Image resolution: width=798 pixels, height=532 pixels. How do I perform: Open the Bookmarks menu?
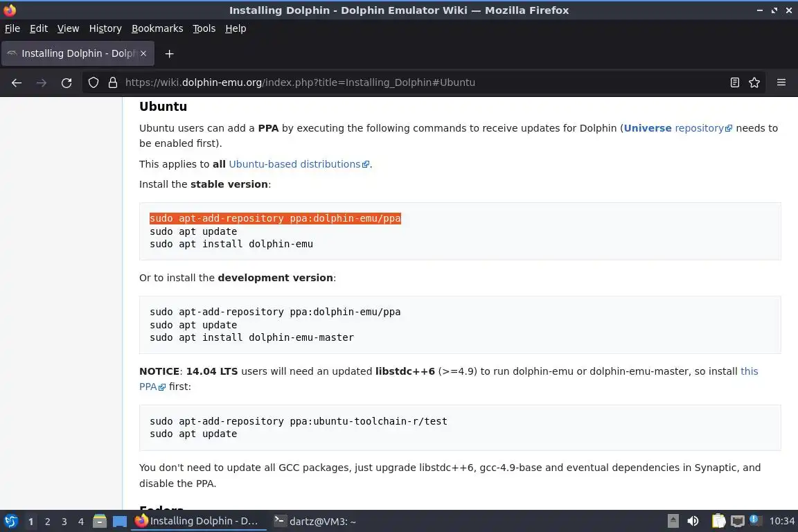[157, 28]
